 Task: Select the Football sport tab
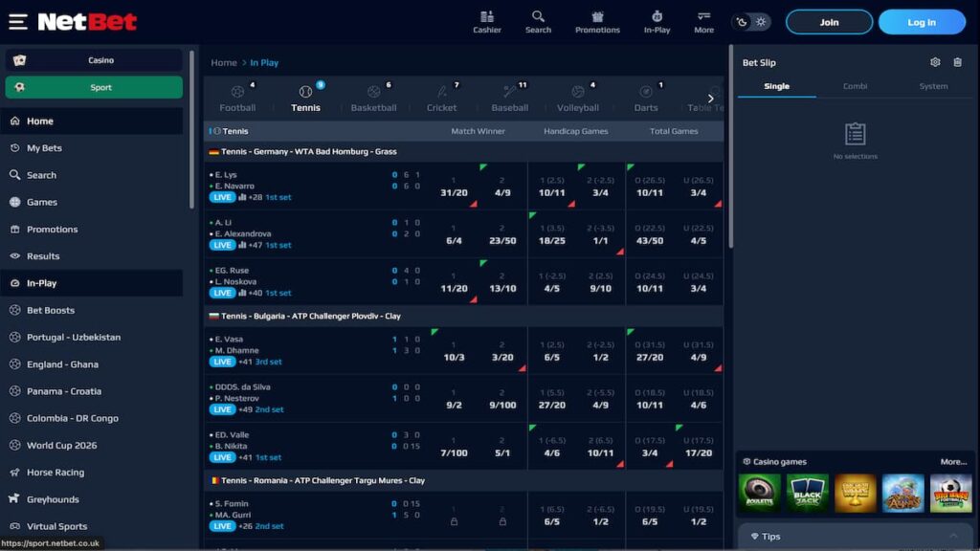pyautogui.click(x=237, y=99)
